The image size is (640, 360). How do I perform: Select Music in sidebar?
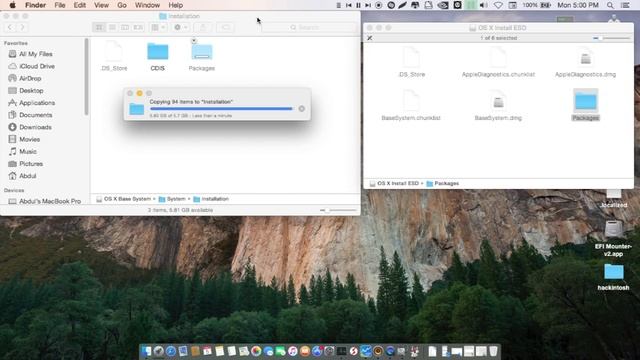[x=28, y=151]
